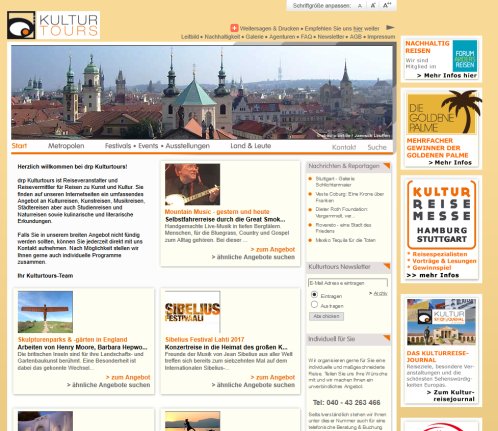Open news item Stuttgart - Galerie Schlichtenmaier

(x=335, y=182)
